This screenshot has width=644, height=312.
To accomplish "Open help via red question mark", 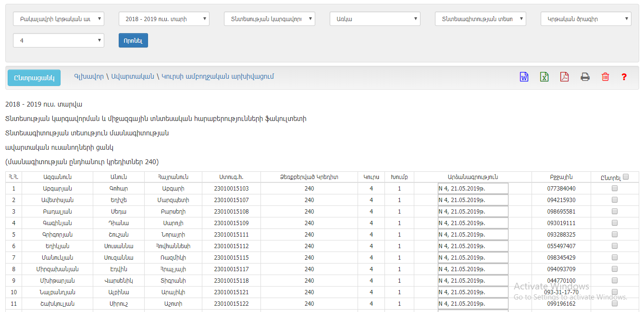I will point(624,77).
